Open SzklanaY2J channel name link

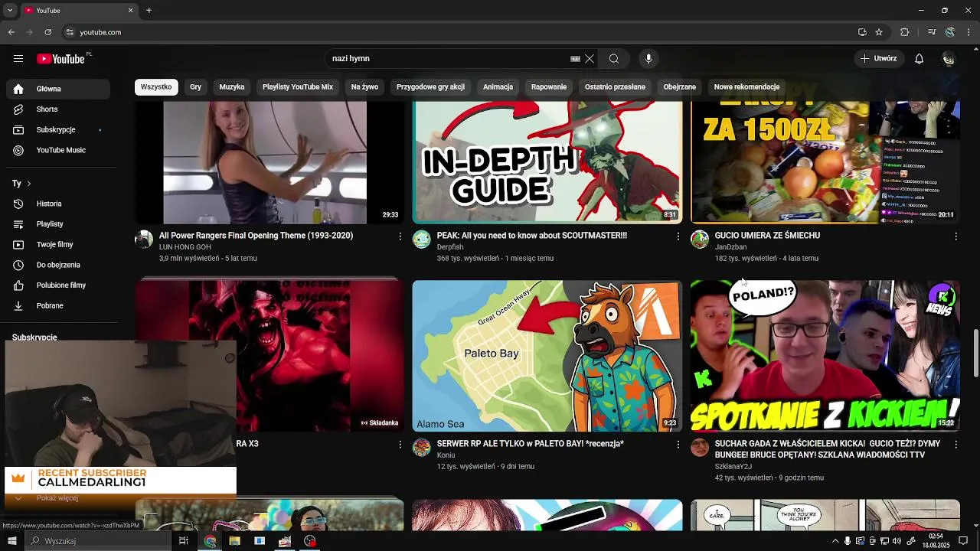(733, 467)
